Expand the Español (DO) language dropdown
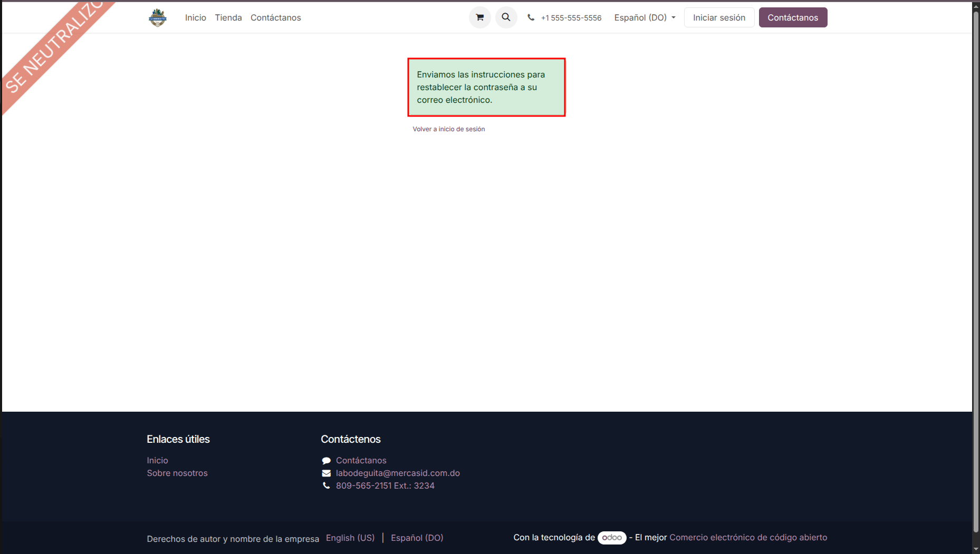This screenshot has width=980, height=554. 645,17
